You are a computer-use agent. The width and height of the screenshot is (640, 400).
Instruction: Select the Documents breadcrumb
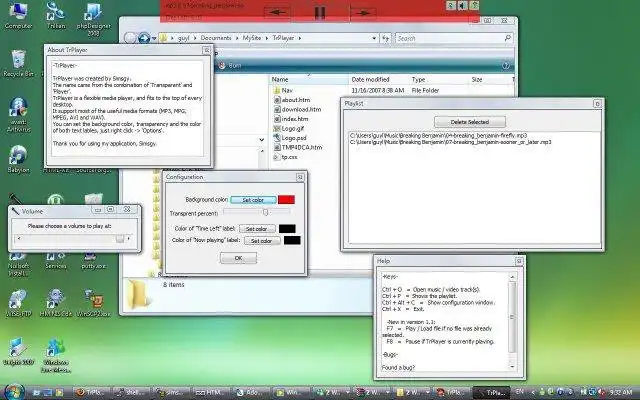[x=216, y=38]
